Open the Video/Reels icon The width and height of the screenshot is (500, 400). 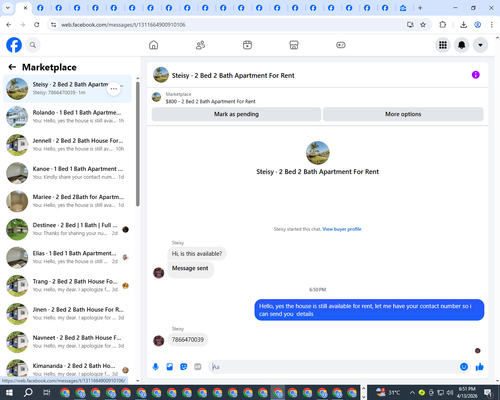point(247,45)
